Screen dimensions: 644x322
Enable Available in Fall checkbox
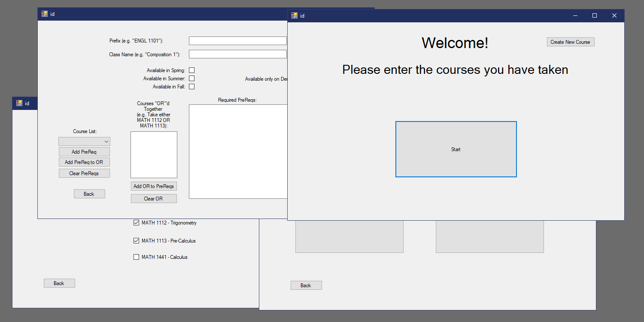(192, 87)
